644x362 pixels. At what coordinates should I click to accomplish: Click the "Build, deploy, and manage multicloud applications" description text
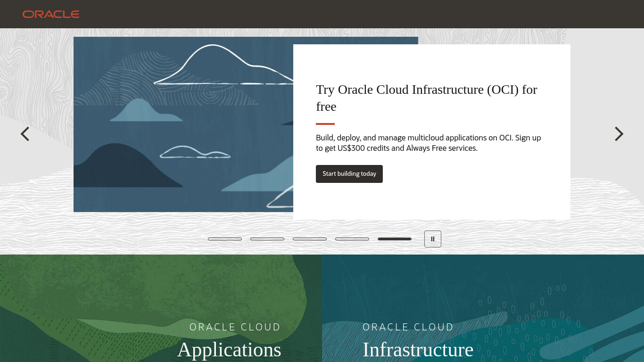pyautogui.click(x=429, y=143)
